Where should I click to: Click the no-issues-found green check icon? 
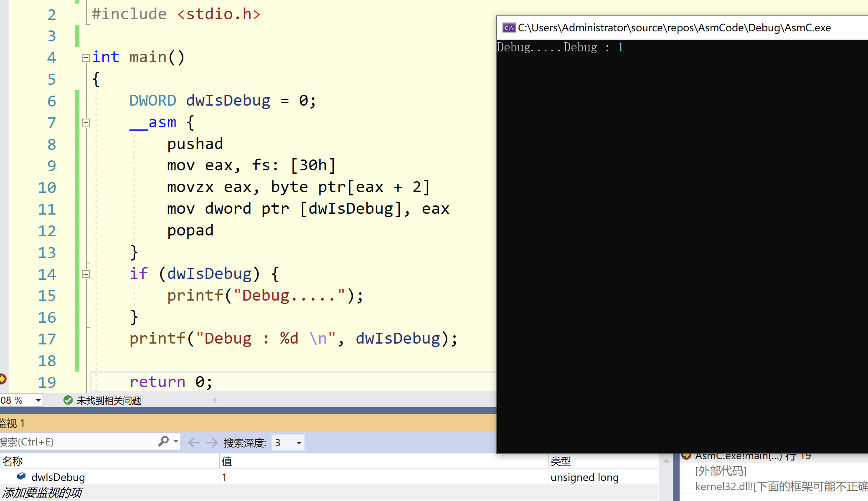pyautogui.click(x=68, y=400)
